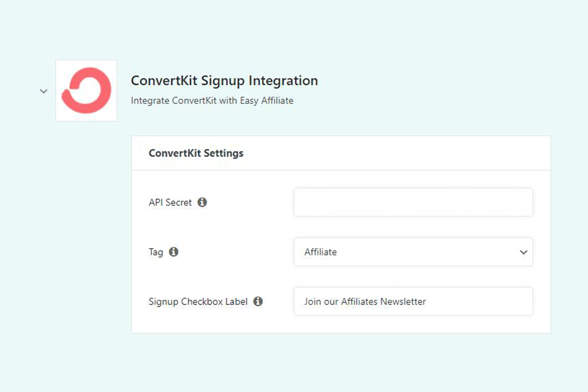Select the 'ConvertKit Settings' panel title
The width and height of the screenshot is (588, 392).
196,153
